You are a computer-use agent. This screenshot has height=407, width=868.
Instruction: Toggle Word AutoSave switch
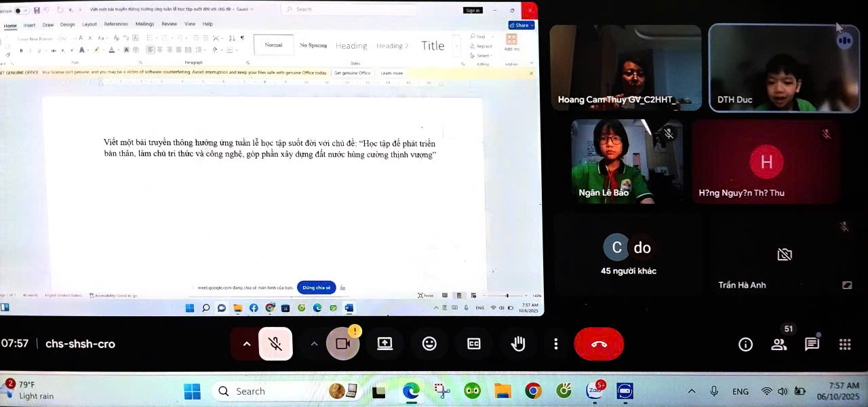click(20, 10)
